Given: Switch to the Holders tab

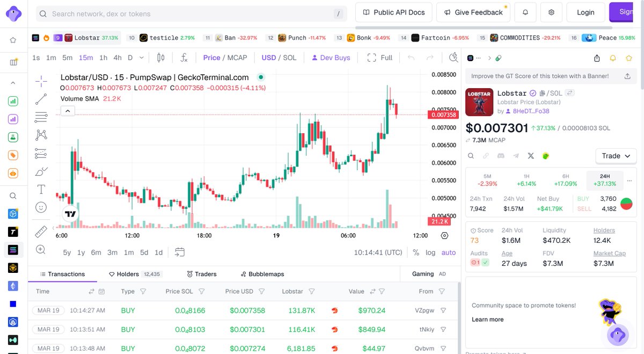Looking at the screenshot, I should (x=135, y=274).
